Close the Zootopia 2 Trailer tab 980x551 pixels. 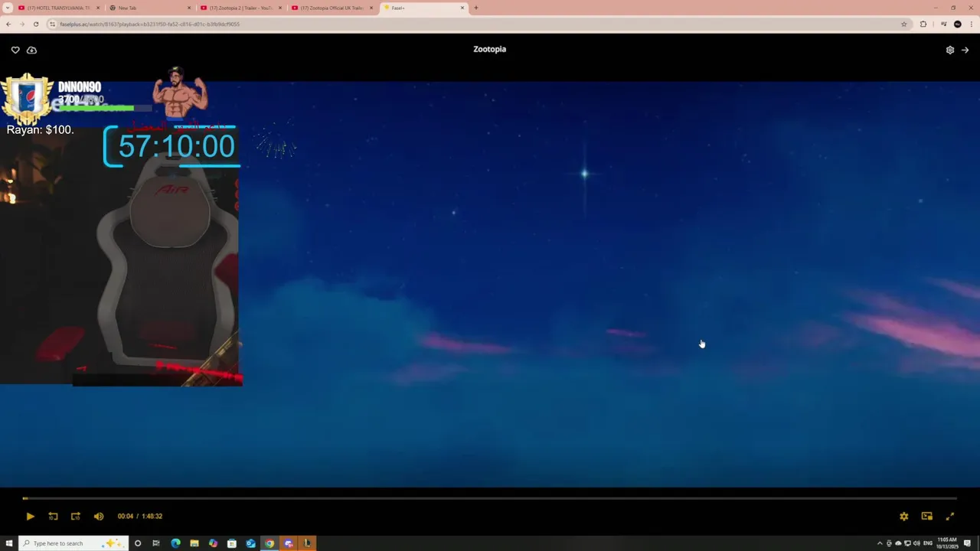point(280,8)
